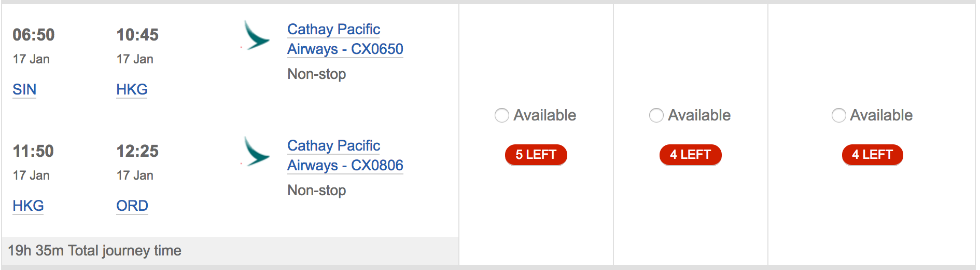Click the Cathay Pacific logo for flight CX0806
This screenshot has width=980, height=270.
(x=256, y=152)
